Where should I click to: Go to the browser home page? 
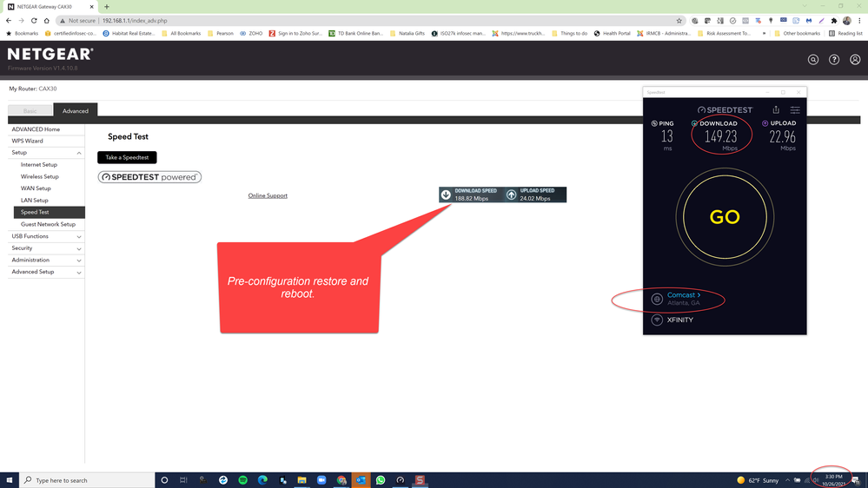(47, 21)
